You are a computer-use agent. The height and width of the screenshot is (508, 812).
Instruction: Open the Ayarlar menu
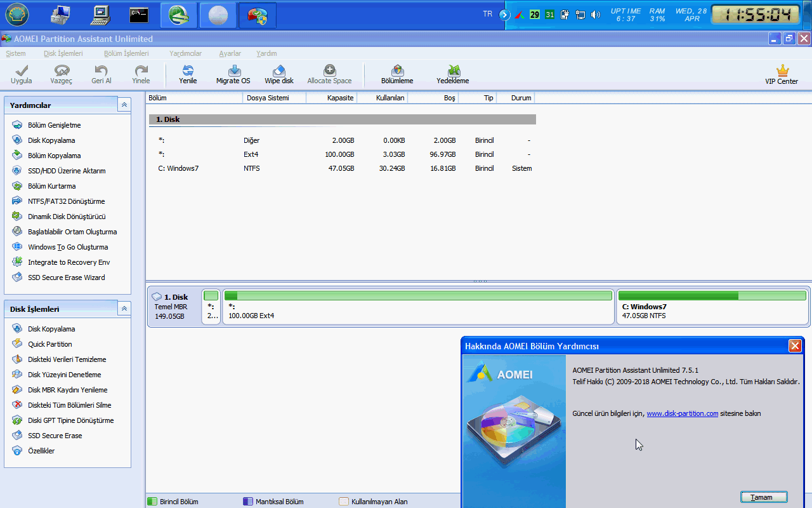coord(230,53)
